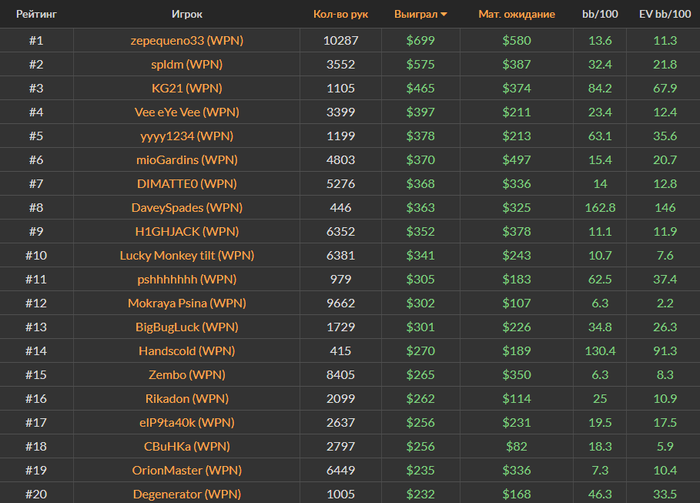This screenshot has height=503, width=700.
Task: Open Vee eYe Vee (WPN) player page
Action: coord(187,112)
